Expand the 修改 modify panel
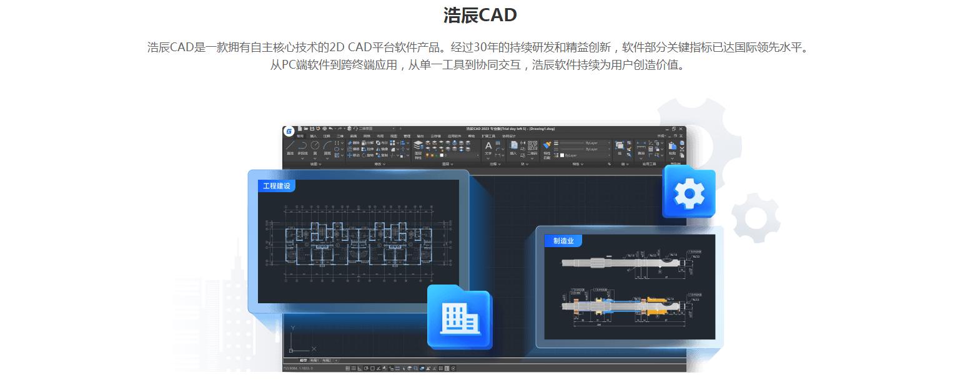 click(379, 164)
